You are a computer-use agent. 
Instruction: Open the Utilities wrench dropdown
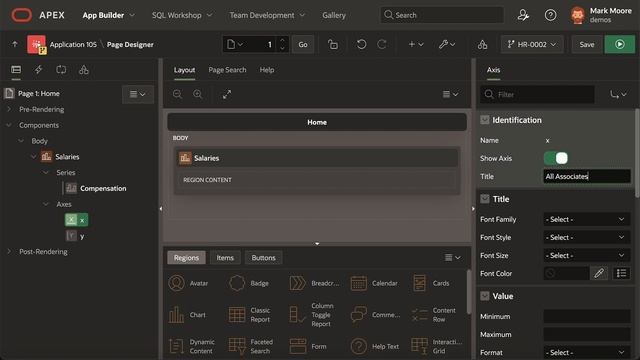pos(447,44)
